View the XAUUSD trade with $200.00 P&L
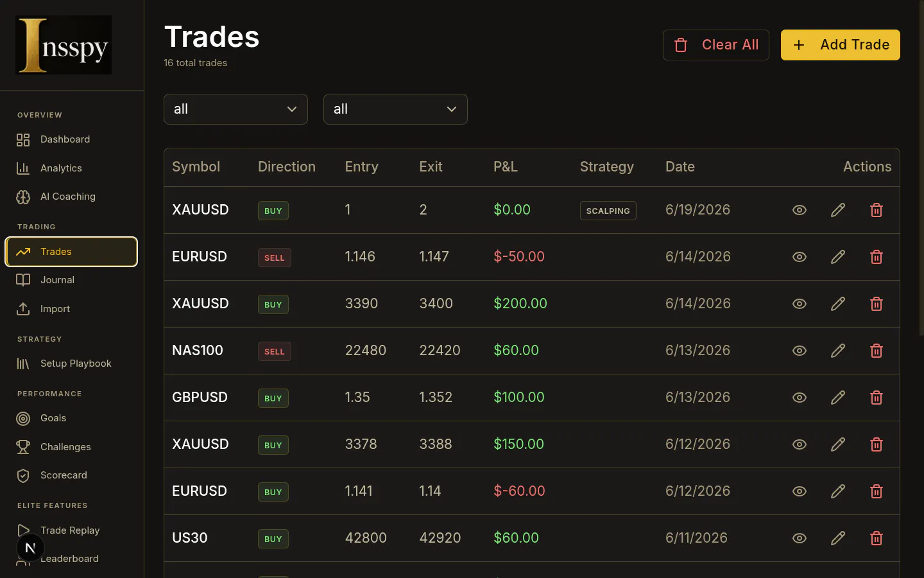This screenshot has height=578, width=924. point(800,304)
